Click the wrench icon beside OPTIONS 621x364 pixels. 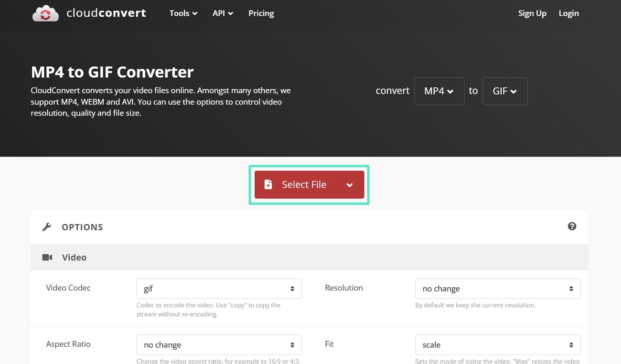47,227
